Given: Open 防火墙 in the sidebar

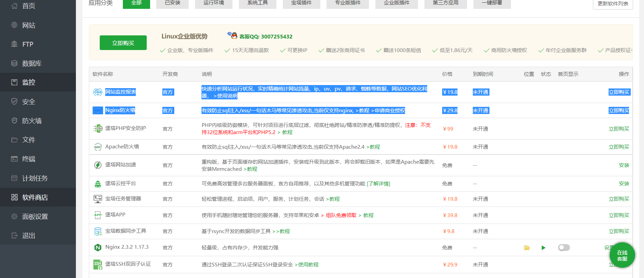Looking at the screenshot, I should point(32,121).
